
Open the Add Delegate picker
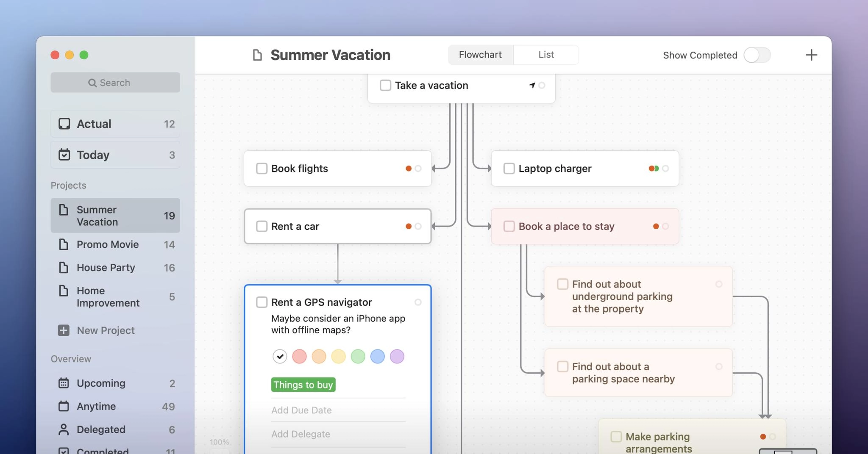point(300,434)
